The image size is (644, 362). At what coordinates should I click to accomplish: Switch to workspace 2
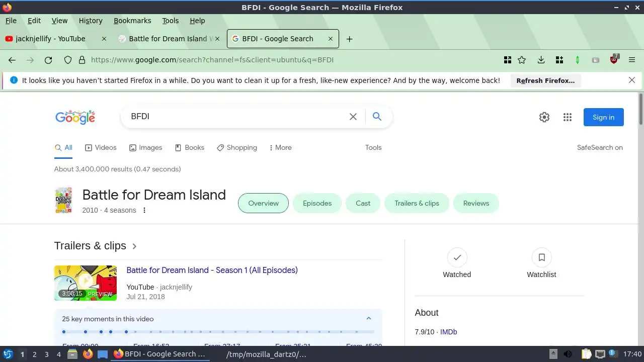click(34, 354)
